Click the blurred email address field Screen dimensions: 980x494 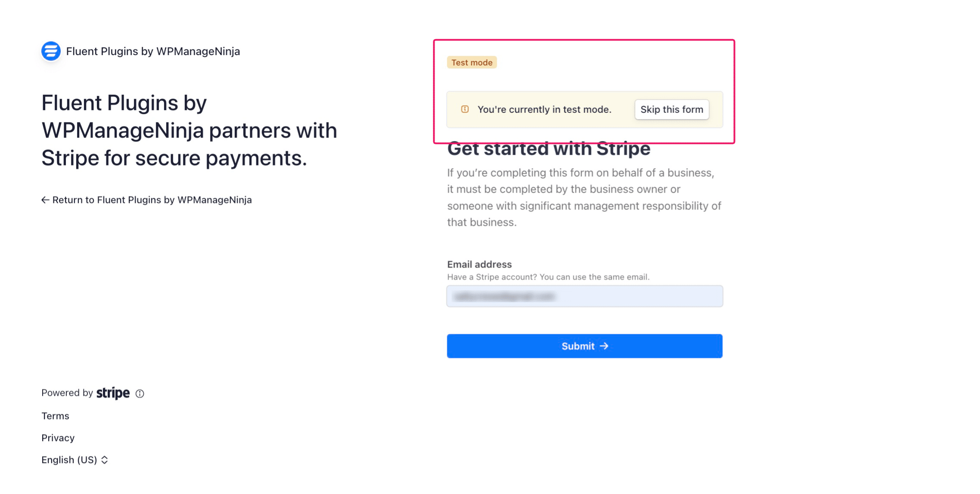pos(584,296)
